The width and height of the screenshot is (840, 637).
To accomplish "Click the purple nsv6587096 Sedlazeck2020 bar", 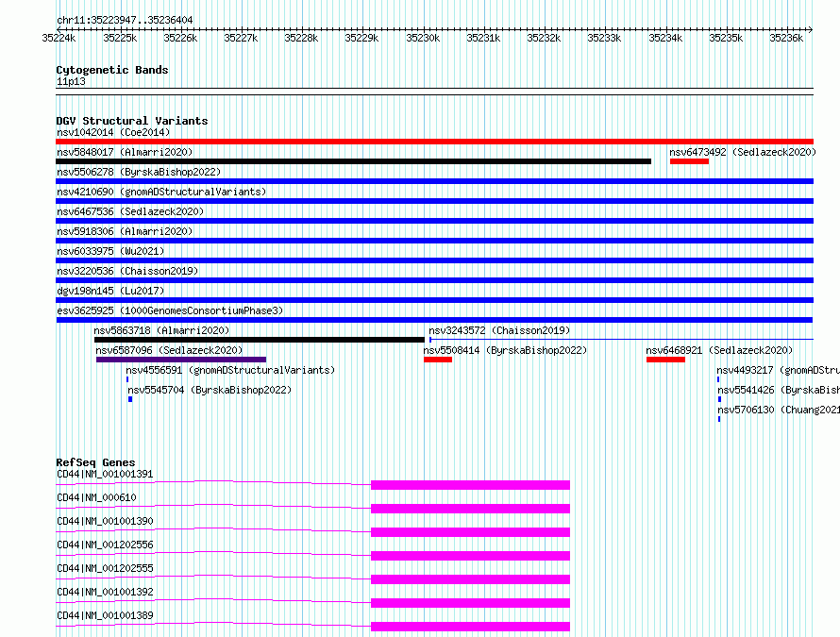I will [181, 360].
